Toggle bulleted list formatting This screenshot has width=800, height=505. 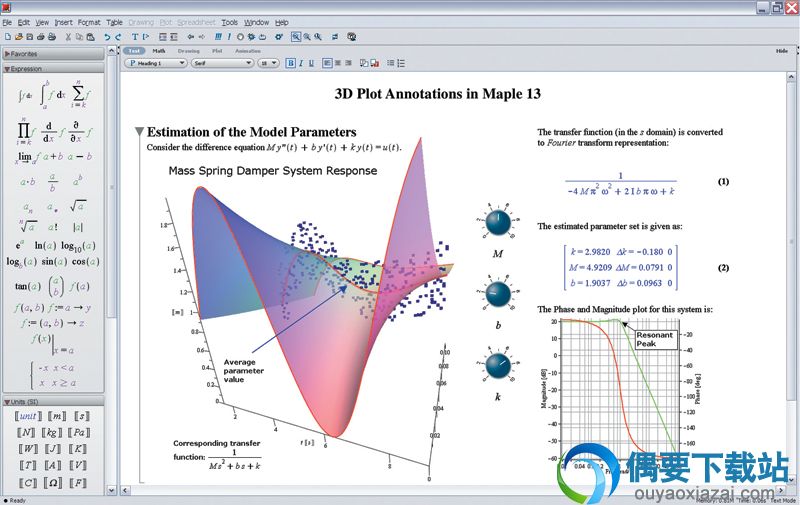390,63
